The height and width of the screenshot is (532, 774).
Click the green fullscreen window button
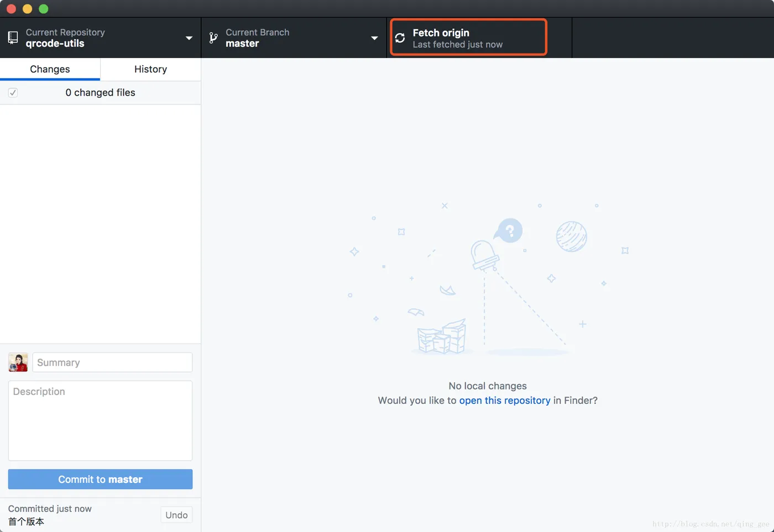pyautogui.click(x=44, y=9)
